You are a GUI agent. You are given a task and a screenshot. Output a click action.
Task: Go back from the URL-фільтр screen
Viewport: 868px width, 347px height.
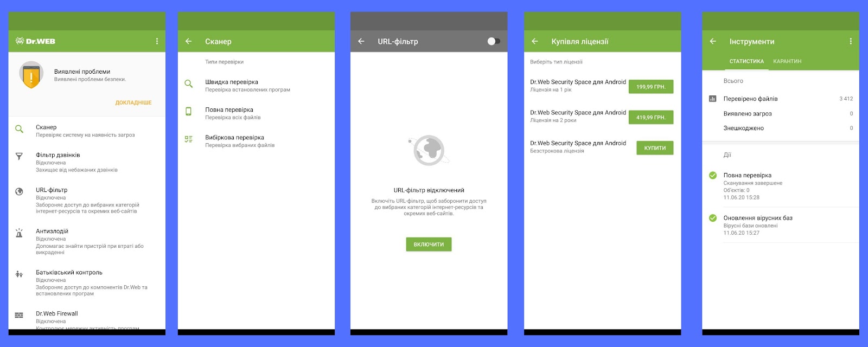[x=361, y=41]
